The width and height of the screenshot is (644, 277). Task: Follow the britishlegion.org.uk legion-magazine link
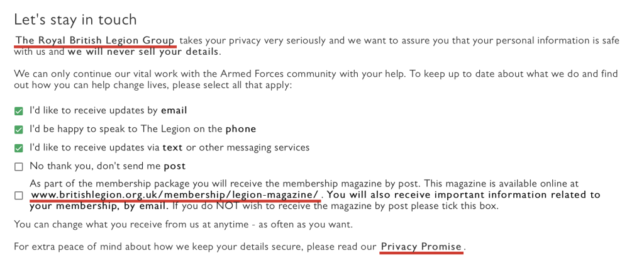click(x=175, y=195)
